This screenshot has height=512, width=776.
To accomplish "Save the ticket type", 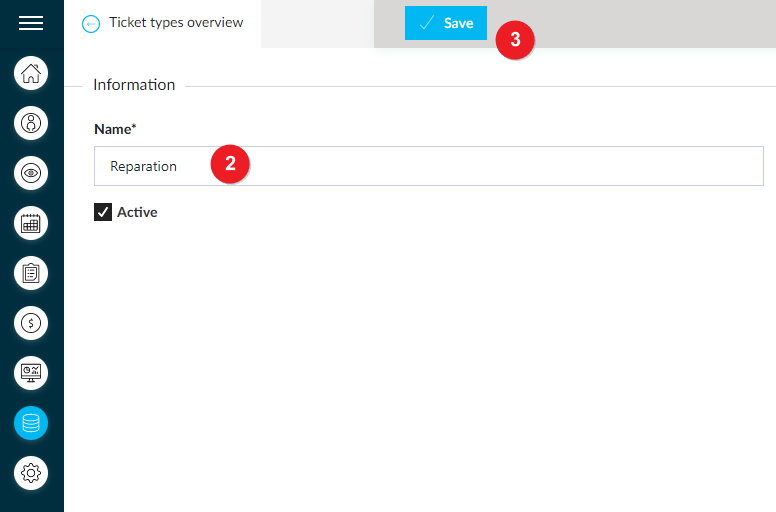I will tap(445, 23).
